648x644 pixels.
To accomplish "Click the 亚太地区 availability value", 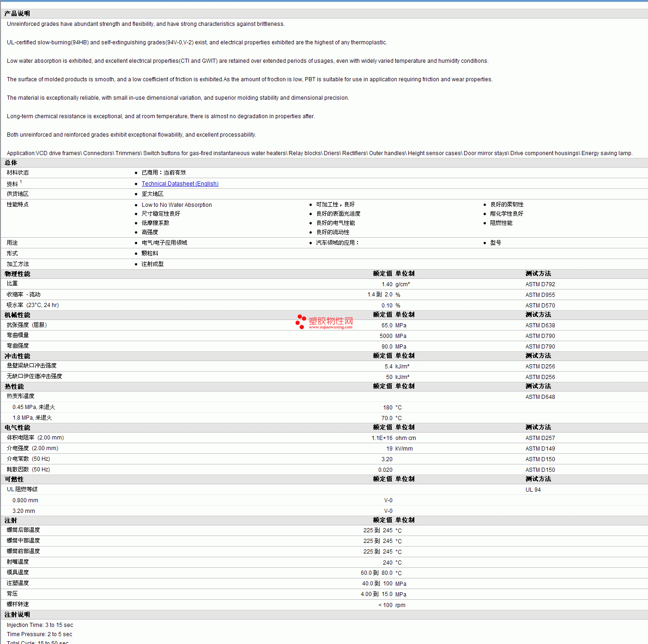I will tap(152, 194).
